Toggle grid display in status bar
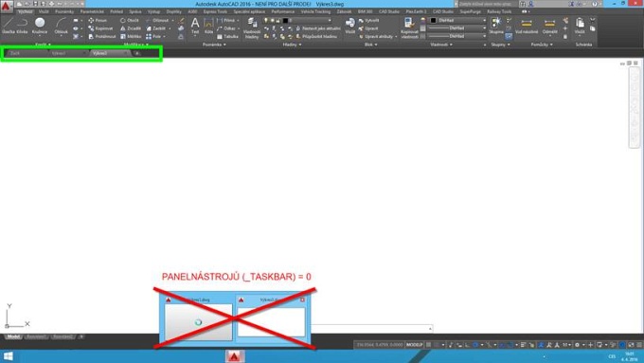The image size is (644, 363). point(428,345)
